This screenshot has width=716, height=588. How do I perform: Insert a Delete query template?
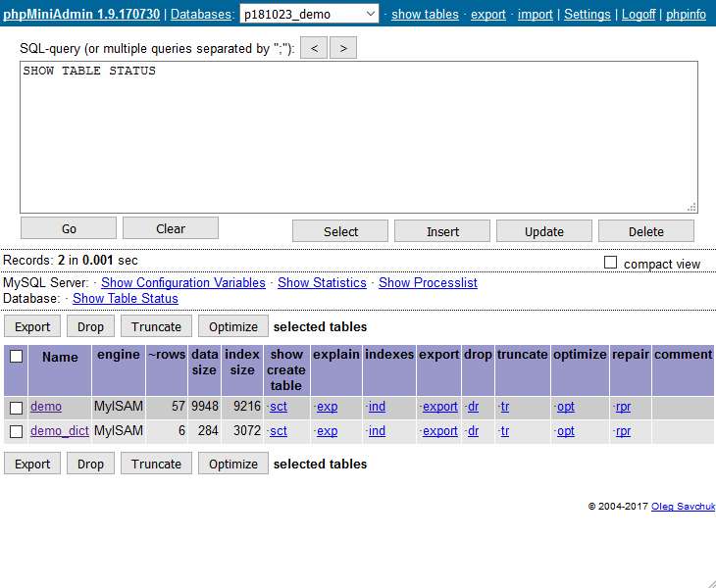646,231
